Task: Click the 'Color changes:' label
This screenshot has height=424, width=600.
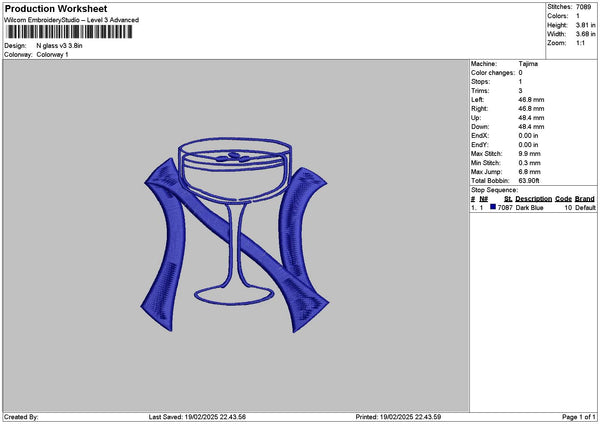Action: point(493,73)
